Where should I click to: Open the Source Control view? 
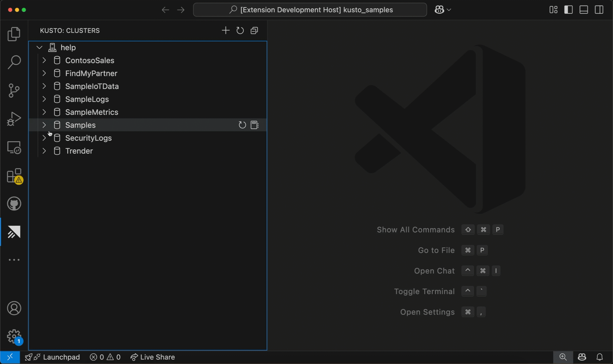point(14,90)
